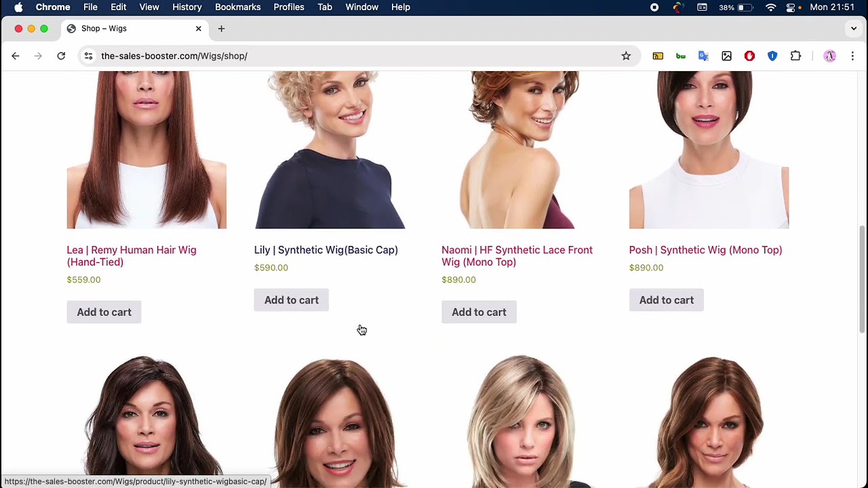View site information icon in address bar

(88, 56)
